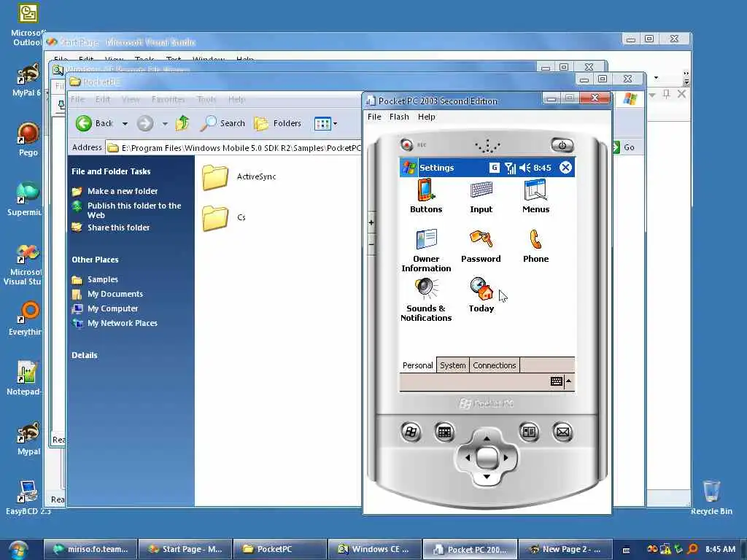Open the Forward history dropdown arrow

[165, 124]
